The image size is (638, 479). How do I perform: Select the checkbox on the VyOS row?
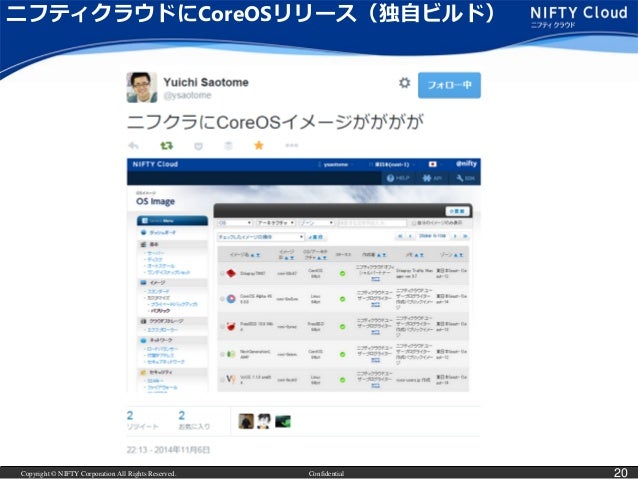click(222, 379)
